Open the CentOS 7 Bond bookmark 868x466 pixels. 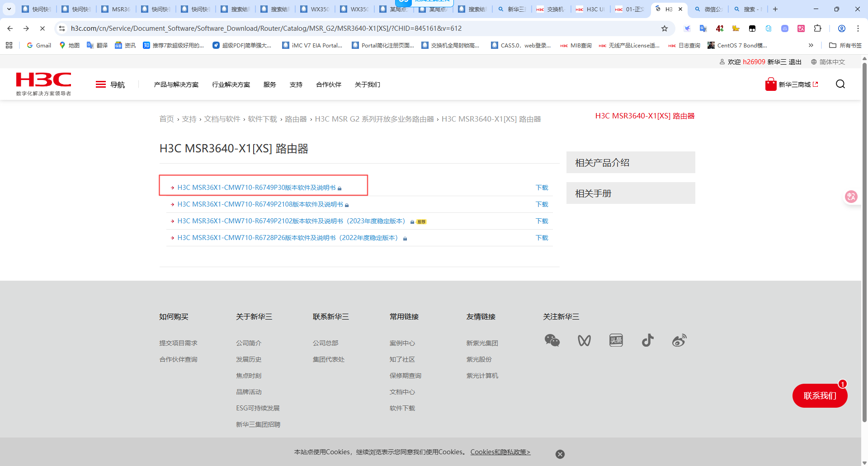pyautogui.click(x=737, y=45)
